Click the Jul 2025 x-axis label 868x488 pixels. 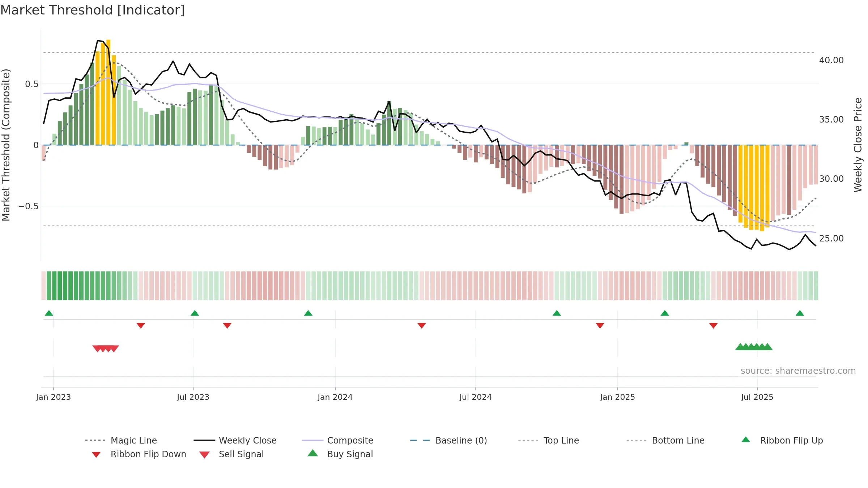tap(757, 397)
